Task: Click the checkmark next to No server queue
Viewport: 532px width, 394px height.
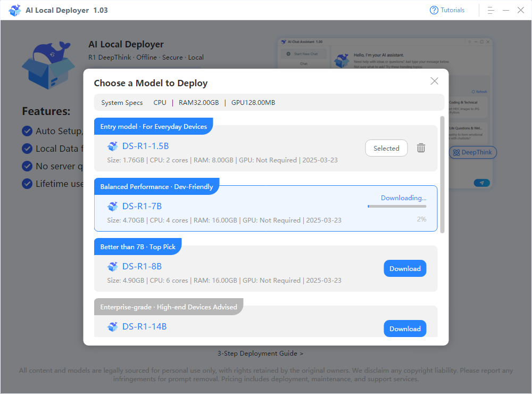Action: (27, 166)
